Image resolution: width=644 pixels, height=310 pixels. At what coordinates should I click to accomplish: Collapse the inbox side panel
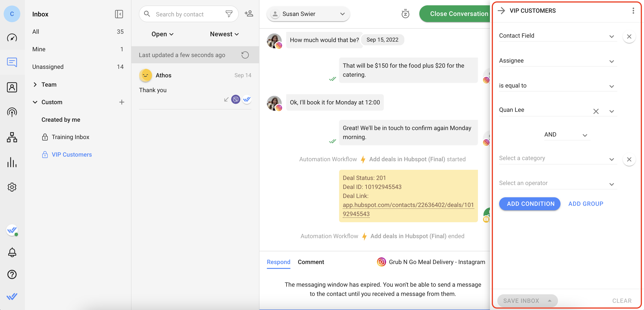click(x=119, y=14)
